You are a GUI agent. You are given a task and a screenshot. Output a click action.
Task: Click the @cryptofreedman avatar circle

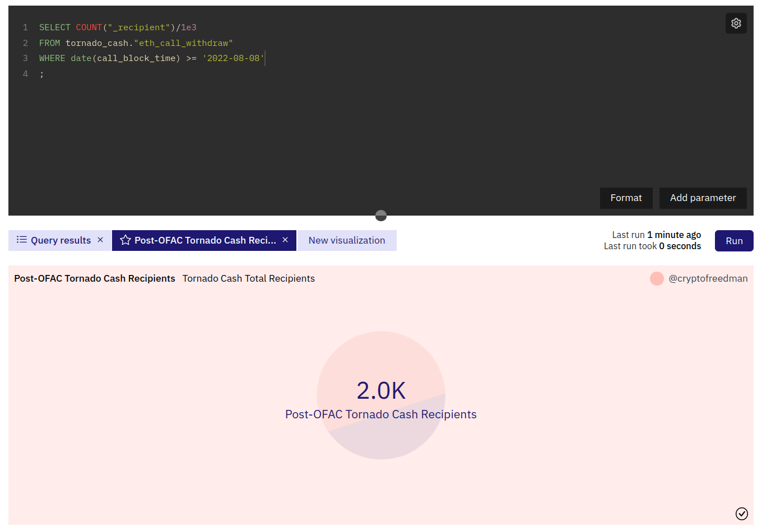point(657,278)
